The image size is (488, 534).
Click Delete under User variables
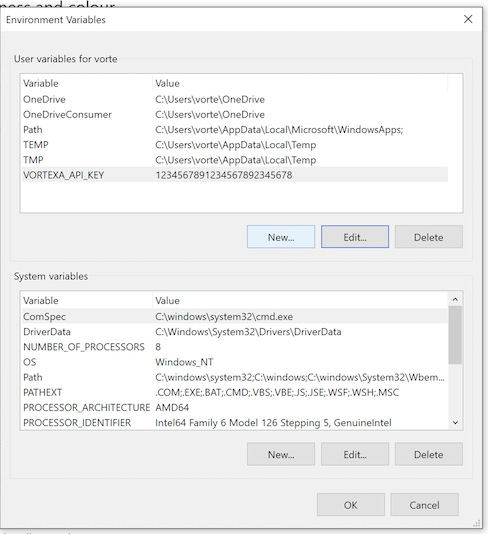(x=429, y=237)
